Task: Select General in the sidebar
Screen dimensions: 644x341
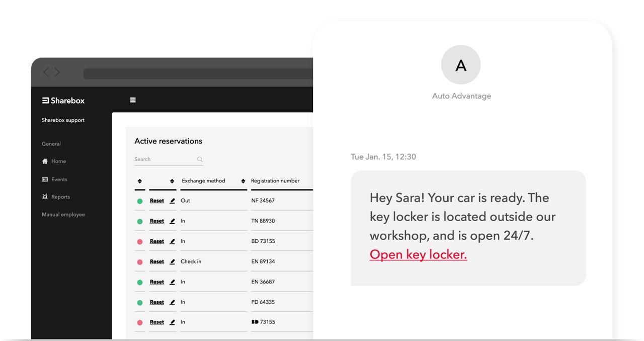Action: 51,144
